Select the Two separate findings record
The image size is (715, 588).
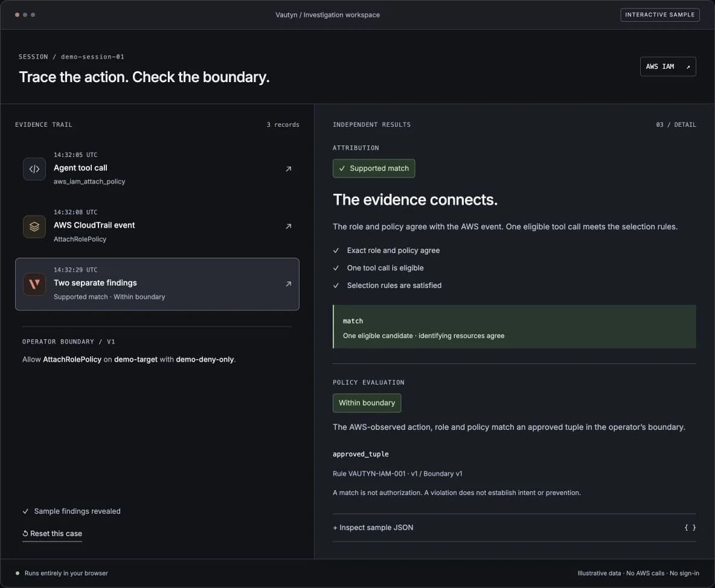pos(158,284)
